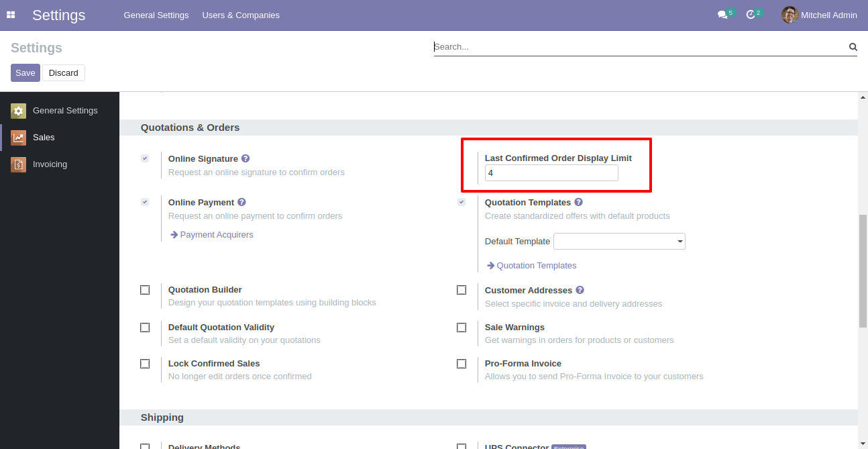Click help icon next to Online Payment
868x449 pixels.
click(x=241, y=202)
